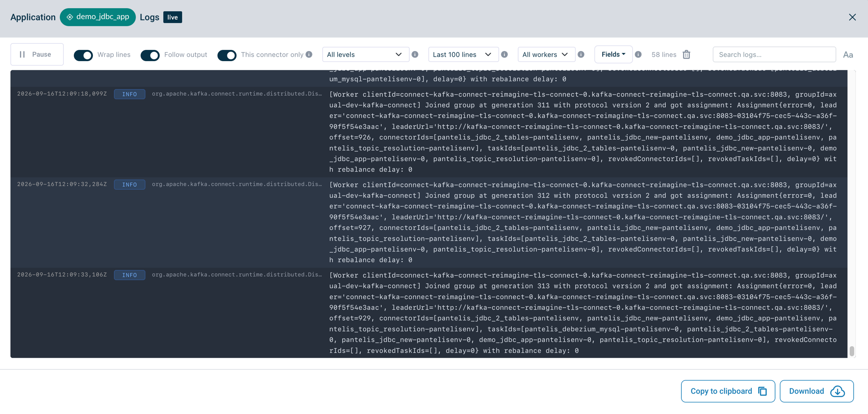This screenshot has width=868, height=414.
Task: Toggle the Wrap lines switch
Action: [x=83, y=55]
